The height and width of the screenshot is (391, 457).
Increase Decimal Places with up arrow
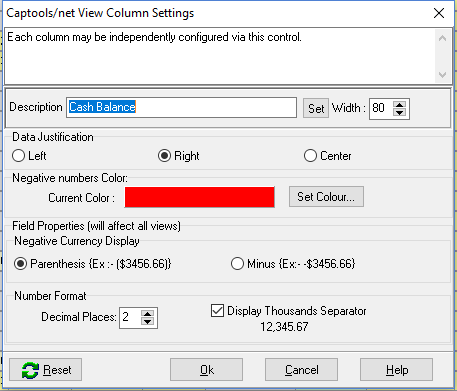(147, 314)
